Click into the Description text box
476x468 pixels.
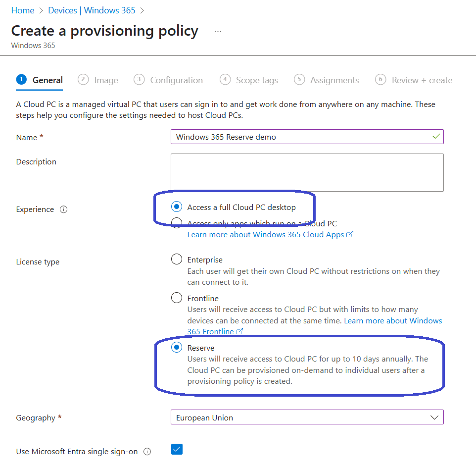(307, 172)
